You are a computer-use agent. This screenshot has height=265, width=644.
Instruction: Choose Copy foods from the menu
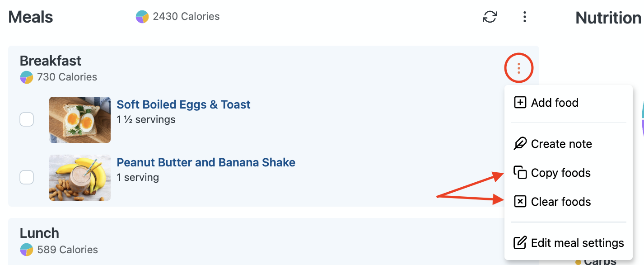pyautogui.click(x=560, y=173)
